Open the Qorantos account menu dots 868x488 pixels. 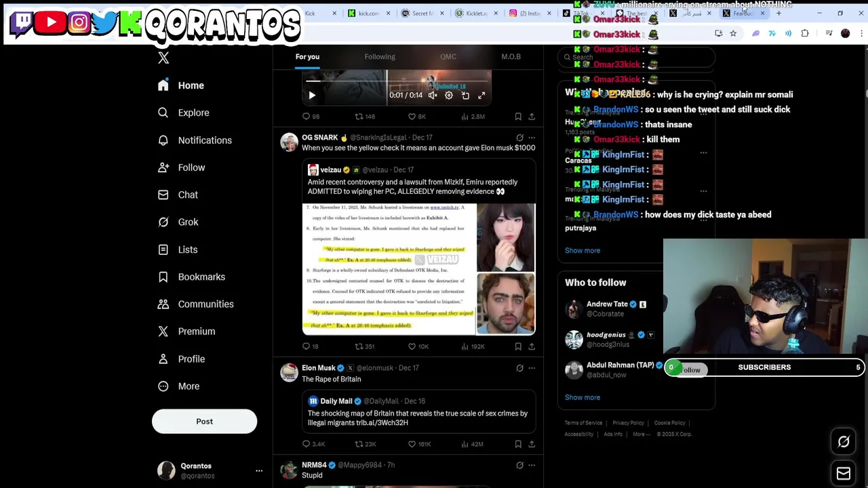[259, 470]
